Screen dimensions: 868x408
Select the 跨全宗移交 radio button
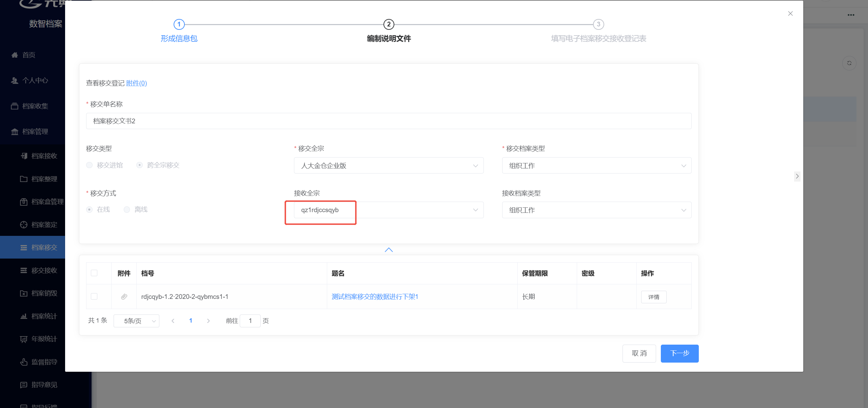139,165
